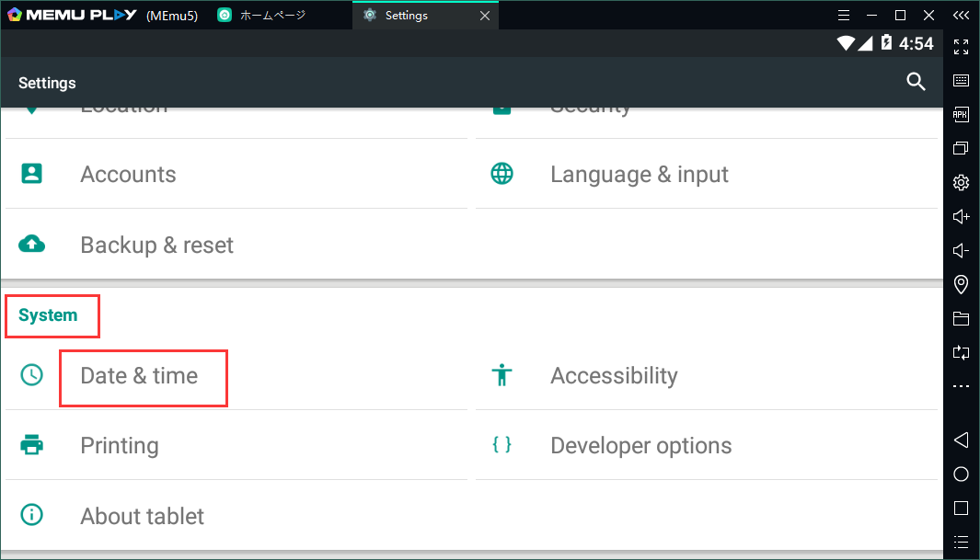The height and width of the screenshot is (560, 980).
Task: Click the APK install icon
Action: pos(961,114)
